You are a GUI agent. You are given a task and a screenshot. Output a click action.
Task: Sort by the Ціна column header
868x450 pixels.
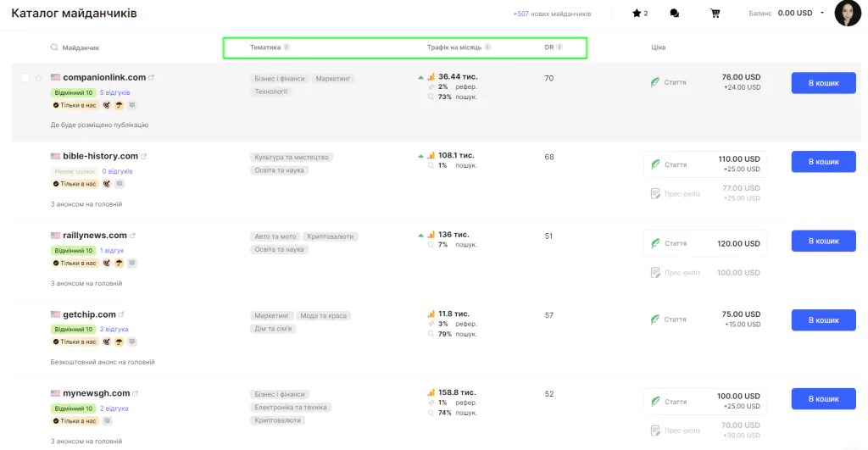tap(658, 47)
